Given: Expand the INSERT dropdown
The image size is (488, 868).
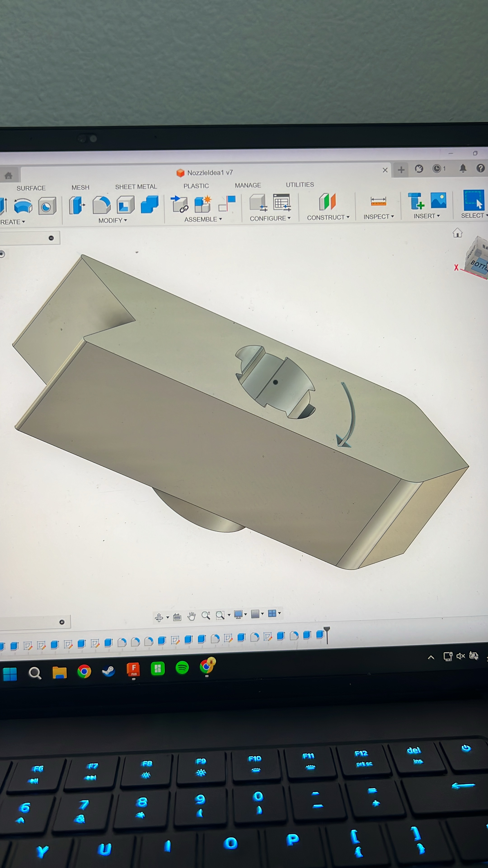Looking at the screenshot, I should [427, 216].
